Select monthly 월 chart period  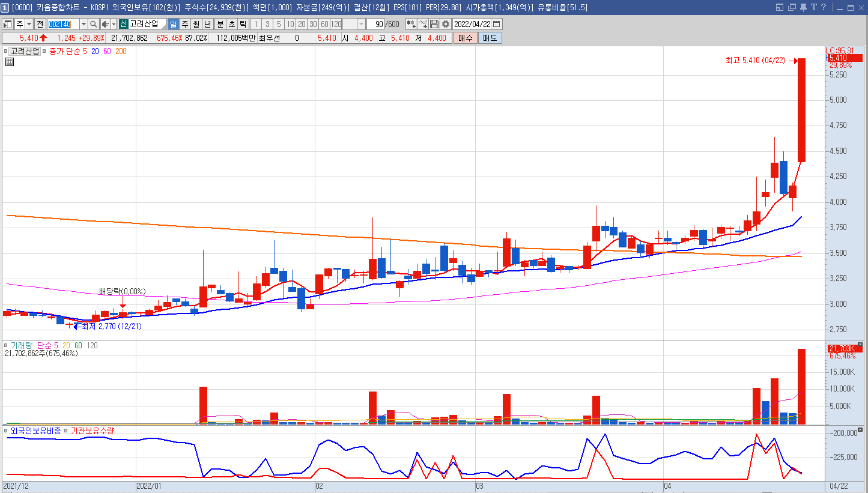pyautogui.click(x=196, y=24)
